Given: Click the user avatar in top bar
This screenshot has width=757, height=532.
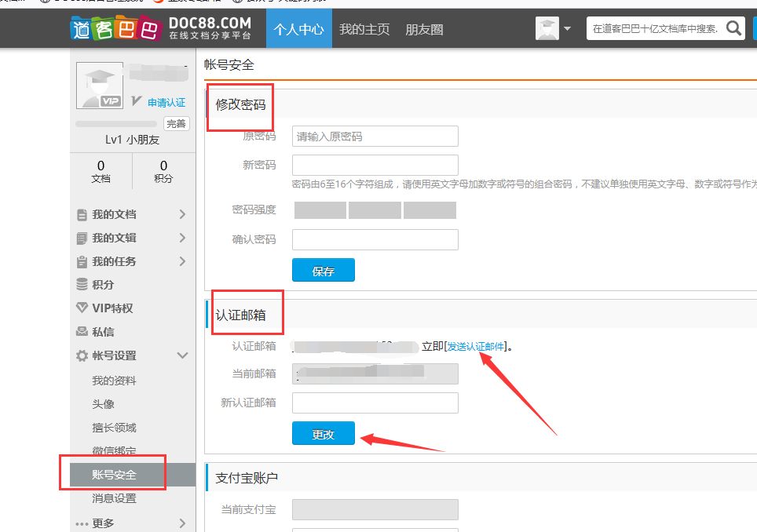Looking at the screenshot, I should (x=547, y=29).
